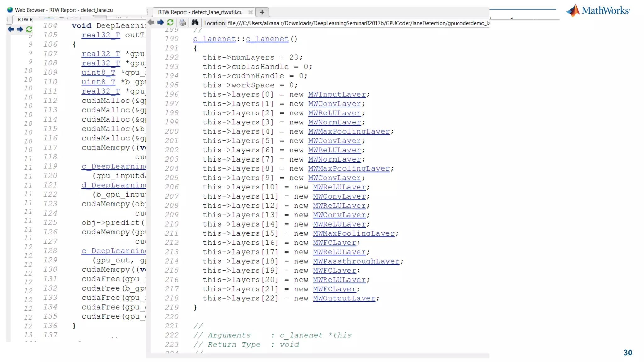The width and height of the screenshot is (644, 362).
Task: Open a new tab with the plus button
Action: tap(262, 12)
